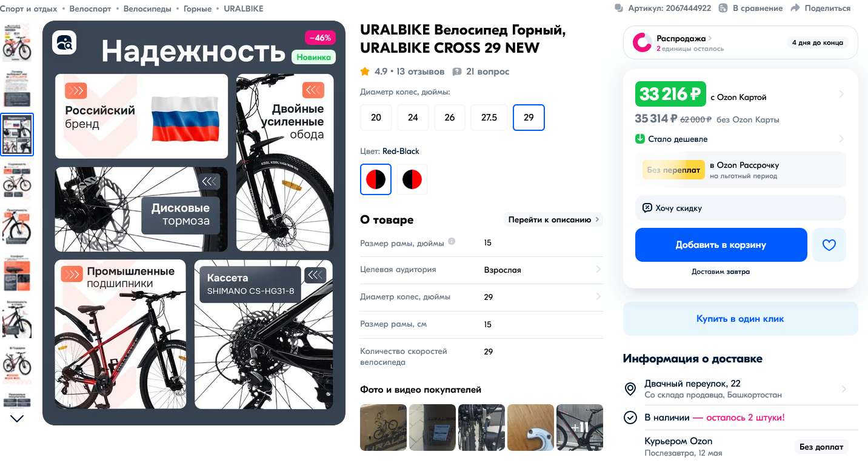
Task: Click the info icon near Размер рамы, дюймы
Action: (452, 242)
